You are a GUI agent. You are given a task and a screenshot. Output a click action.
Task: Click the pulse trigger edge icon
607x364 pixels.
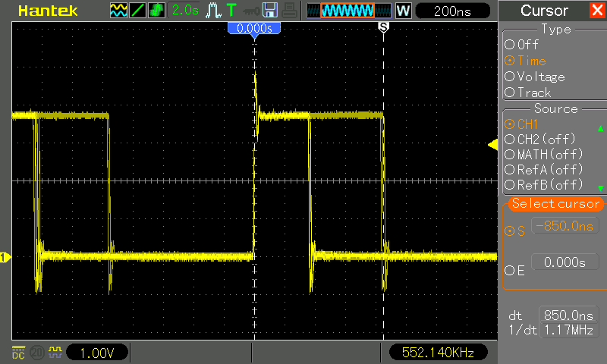tap(213, 11)
